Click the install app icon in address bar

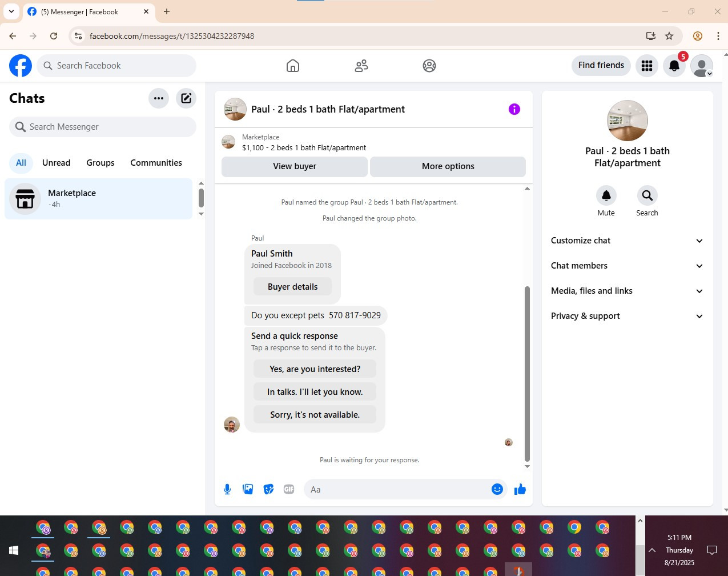pyautogui.click(x=651, y=36)
